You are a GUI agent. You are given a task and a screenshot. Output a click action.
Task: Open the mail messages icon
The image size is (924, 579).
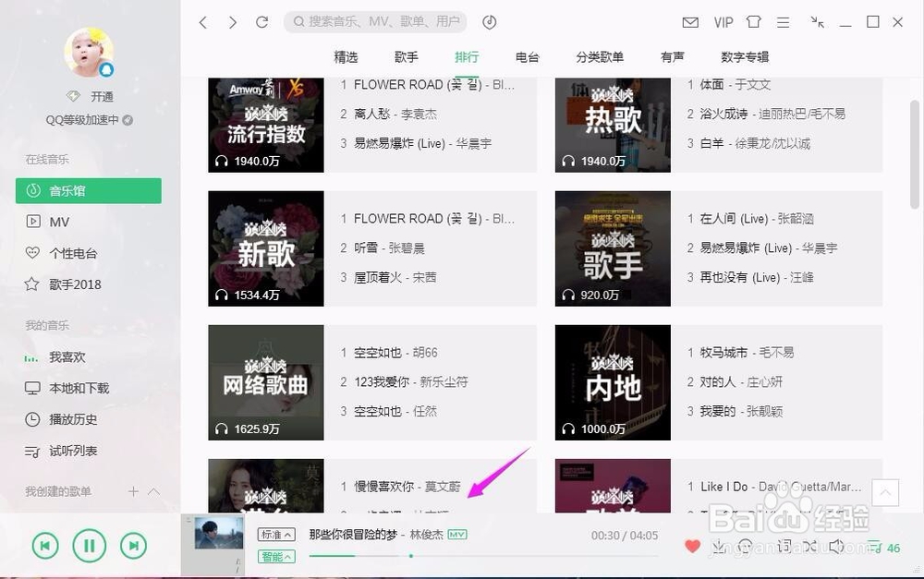[690, 22]
